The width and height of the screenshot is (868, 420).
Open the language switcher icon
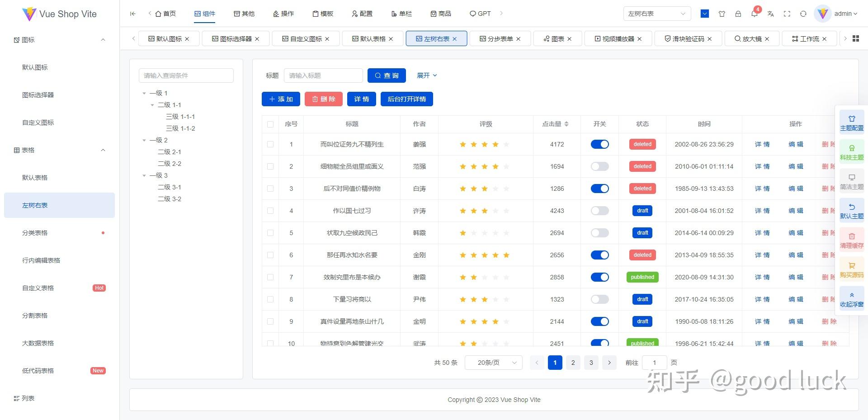770,14
